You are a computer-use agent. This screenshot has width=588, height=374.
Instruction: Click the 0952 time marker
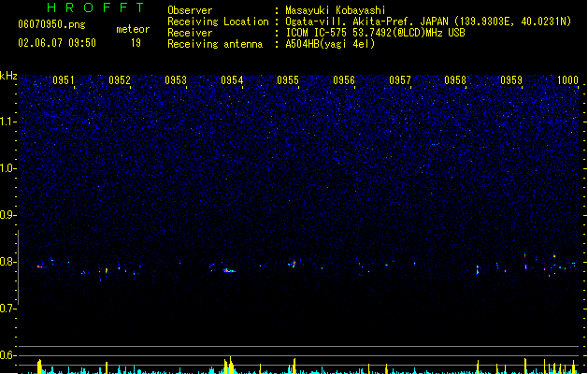120,80
